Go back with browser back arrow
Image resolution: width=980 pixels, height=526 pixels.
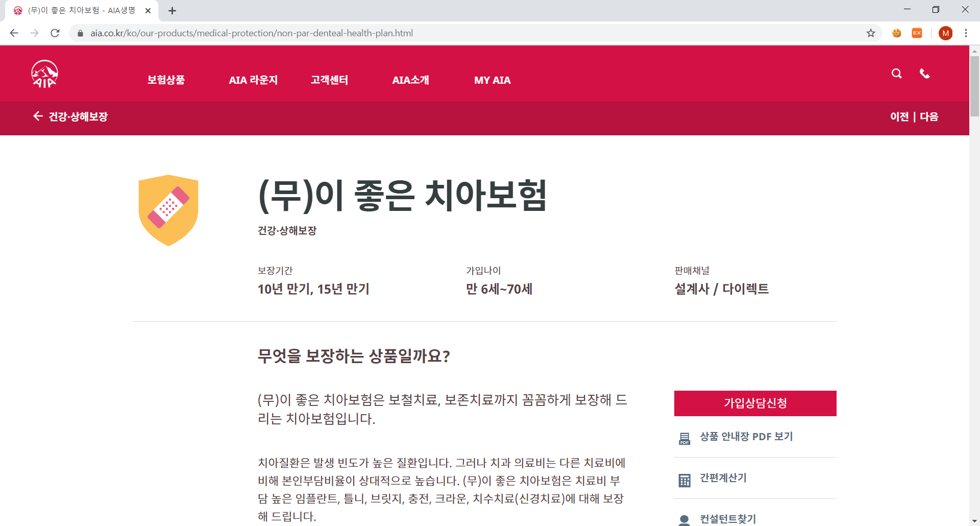pos(14,33)
